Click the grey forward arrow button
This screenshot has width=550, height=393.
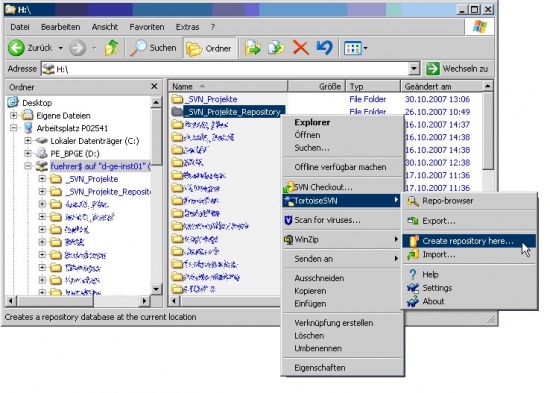[78, 48]
